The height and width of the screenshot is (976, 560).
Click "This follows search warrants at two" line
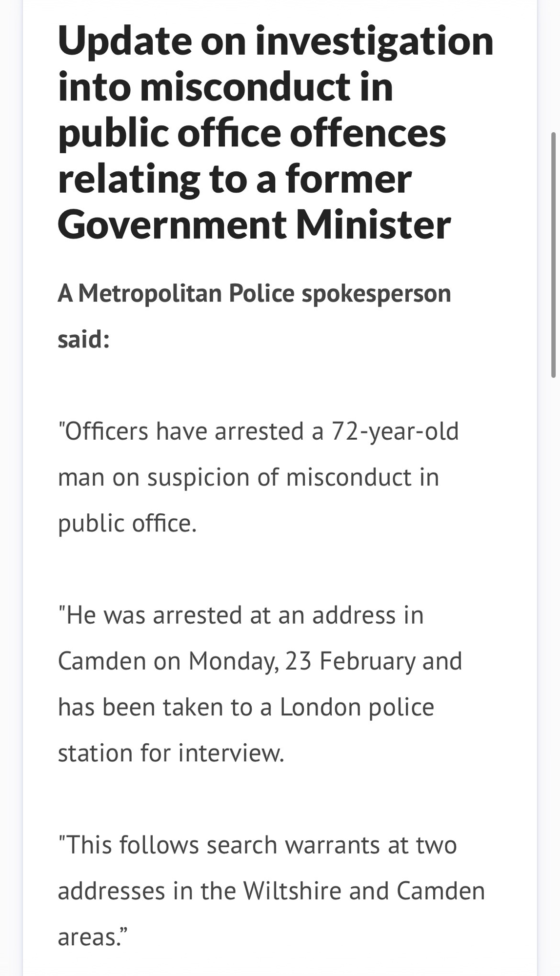pos(257,845)
